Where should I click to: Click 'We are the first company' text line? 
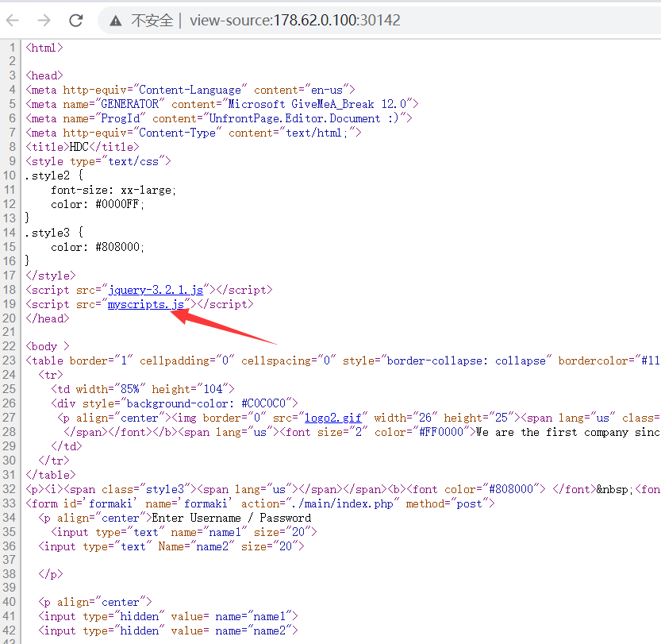pyautogui.click(x=567, y=432)
